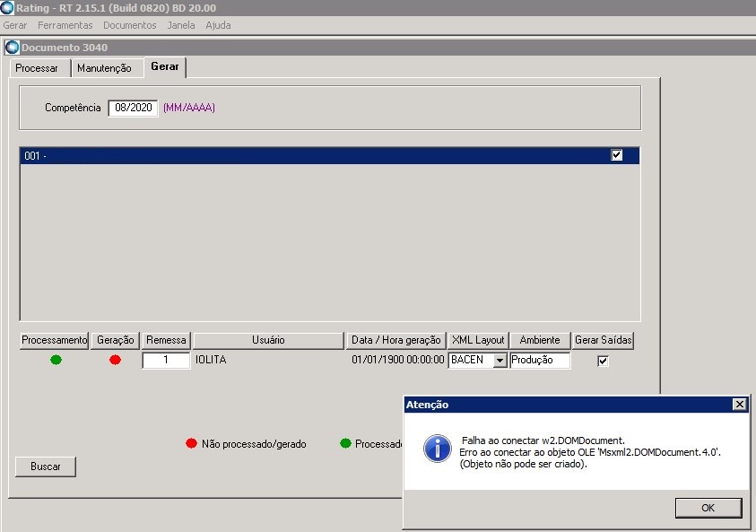Click green Processamento status indicator
This screenshot has height=532, width=756.
pos(56,360)
